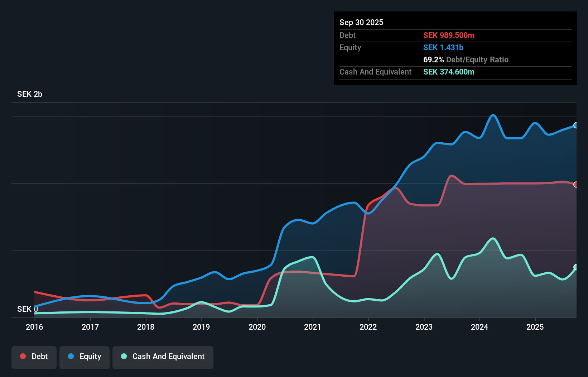Select the 2025 year label on the axis
This screenshot has width=588, height=377.
(x=535, y=327)
